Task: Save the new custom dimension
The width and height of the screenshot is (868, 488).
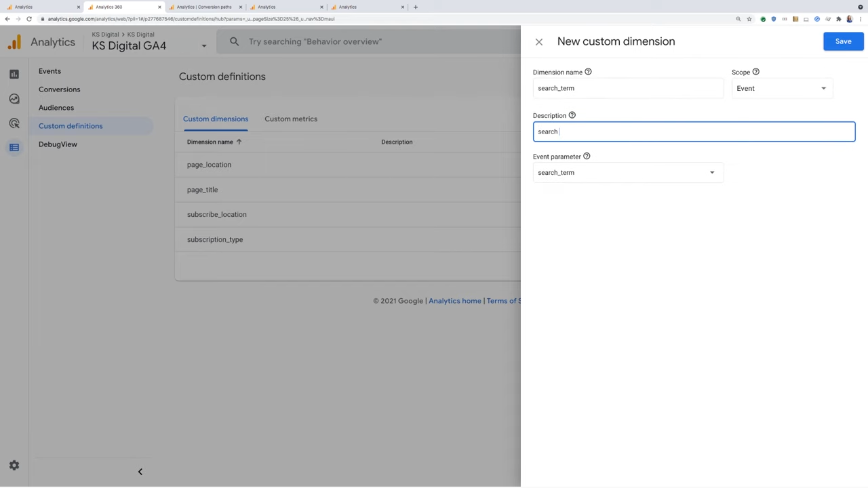Action: tap(843, 41)
